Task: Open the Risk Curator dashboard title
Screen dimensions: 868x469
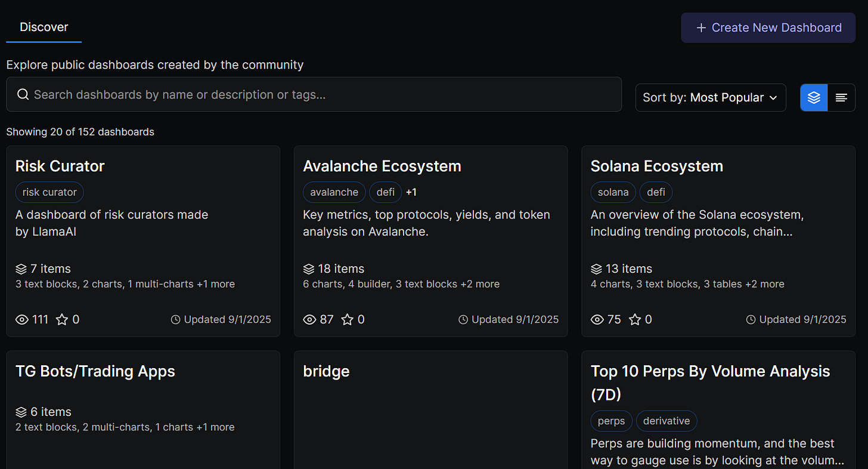Action: (60, 166)
